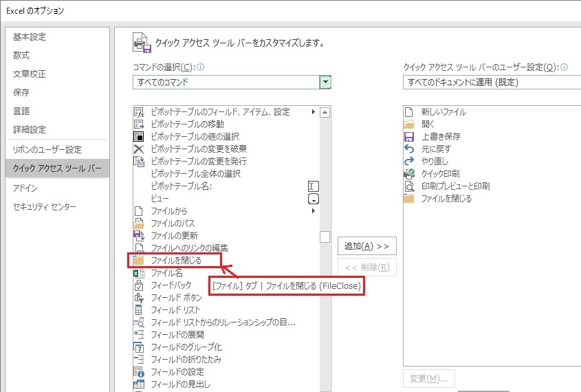Viewport: 581px width, 392px height.
Task: Click the フィードバック clipboard icon
Action: [139, 285]
